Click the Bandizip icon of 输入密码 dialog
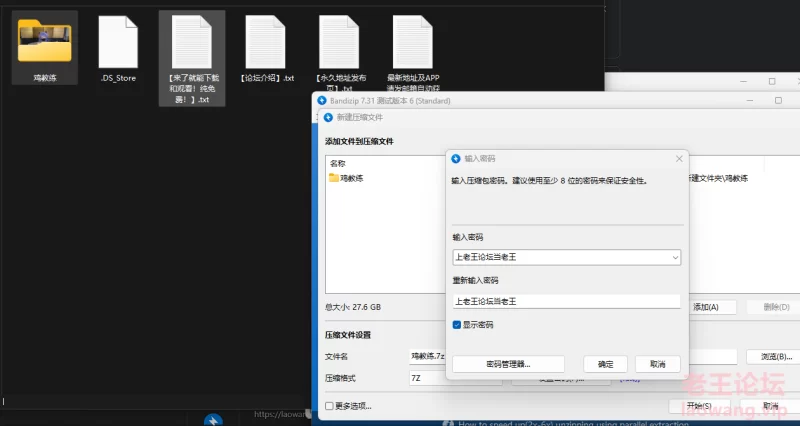This screenshot has width=800, height=426. (x=456, y=159)
